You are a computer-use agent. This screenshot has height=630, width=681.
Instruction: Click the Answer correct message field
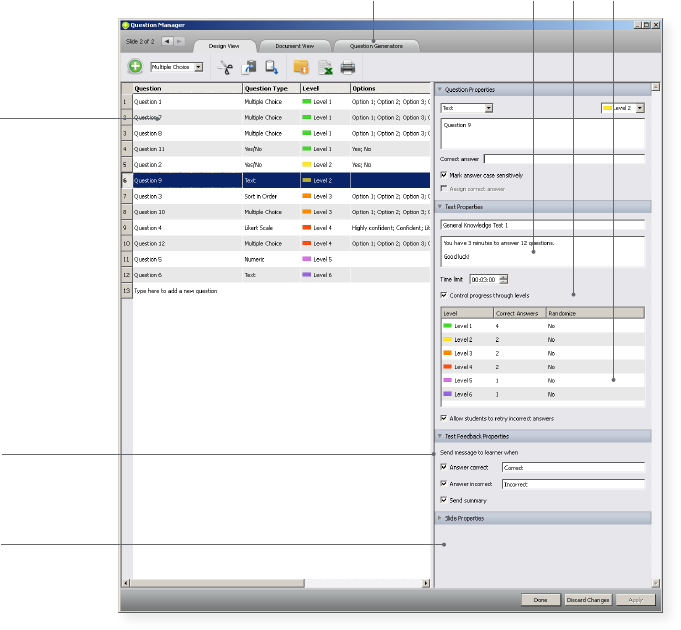click(573, 467)
